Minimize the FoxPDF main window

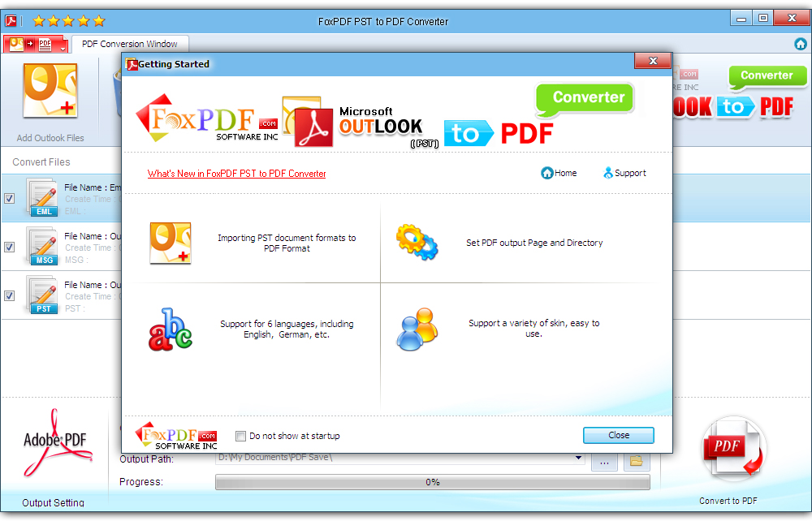(741, 18)
